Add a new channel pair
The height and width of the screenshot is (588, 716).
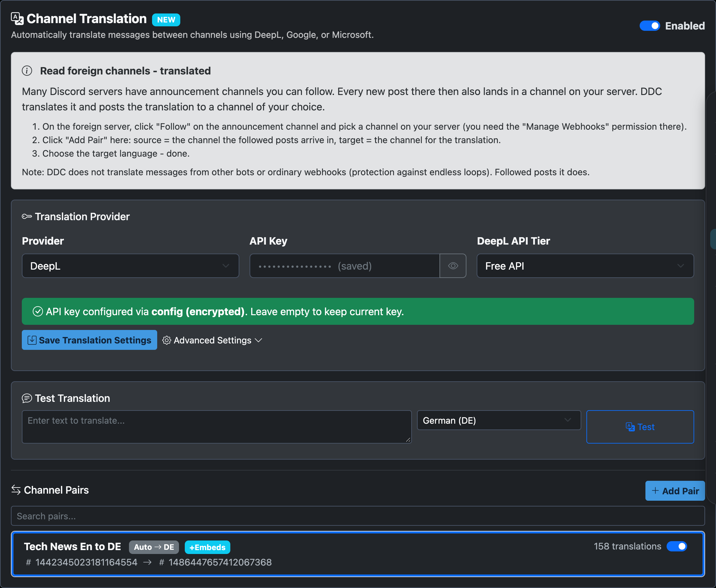click(x=675, y=491)
